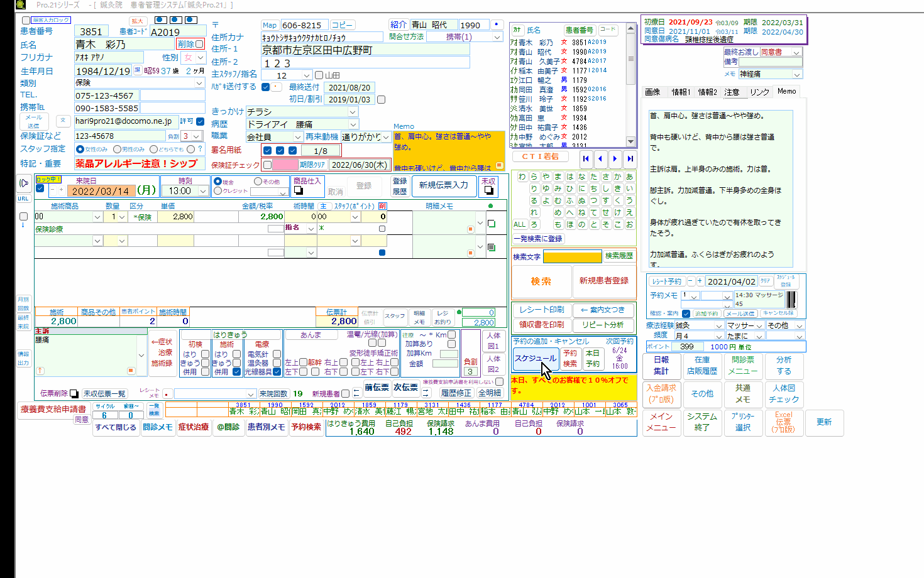Switch to the 情報2 tab
This screenshot has width=924, height=578.
(x=707, y=92)
